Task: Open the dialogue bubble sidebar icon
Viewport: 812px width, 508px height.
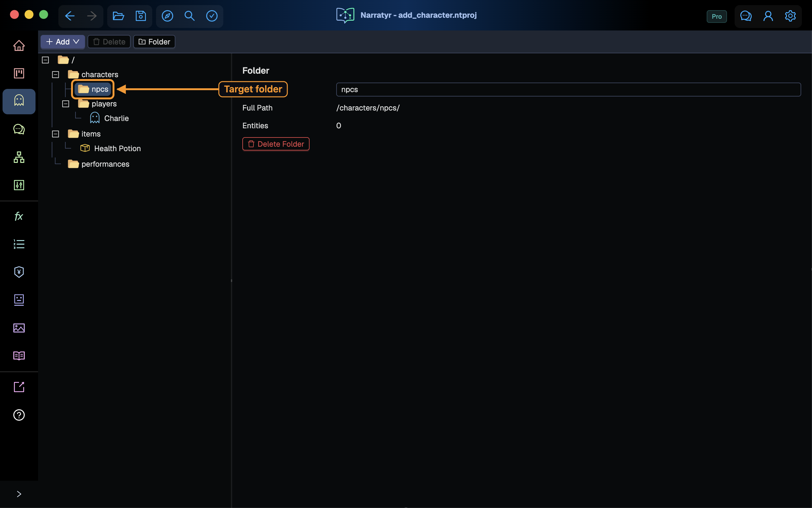Action: 19,129
